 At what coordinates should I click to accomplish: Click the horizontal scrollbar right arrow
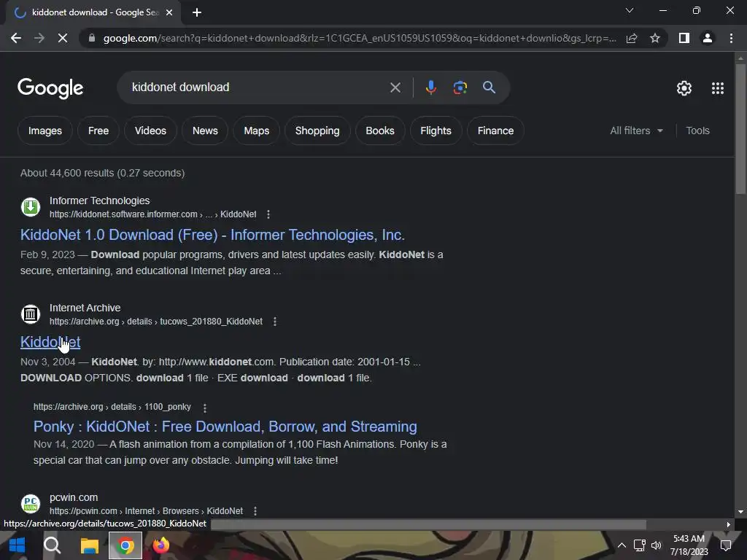[x=729, y=524]
